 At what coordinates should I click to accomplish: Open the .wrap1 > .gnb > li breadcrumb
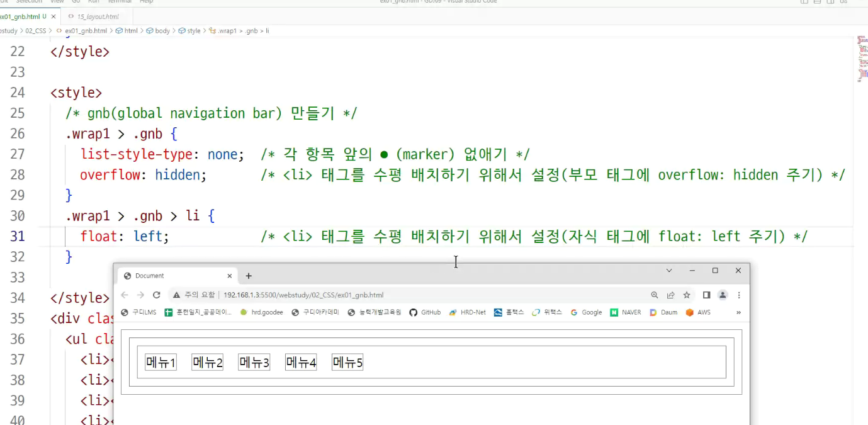(x=239, y=30)
